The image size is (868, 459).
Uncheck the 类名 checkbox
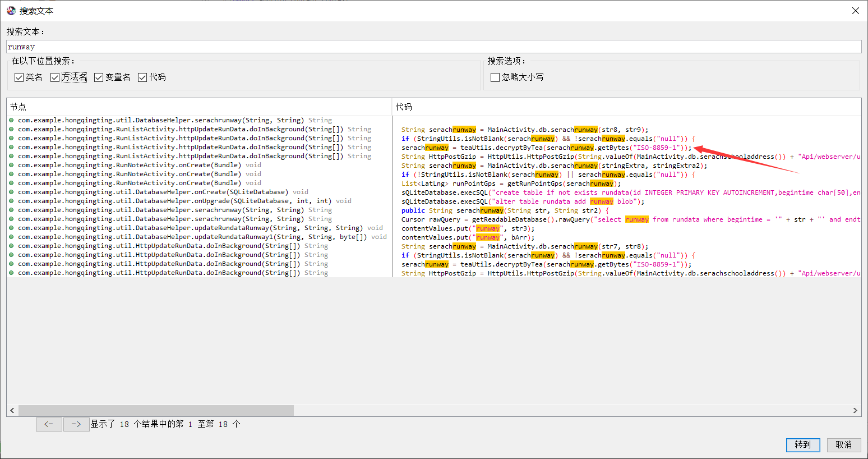pos(19,77)
